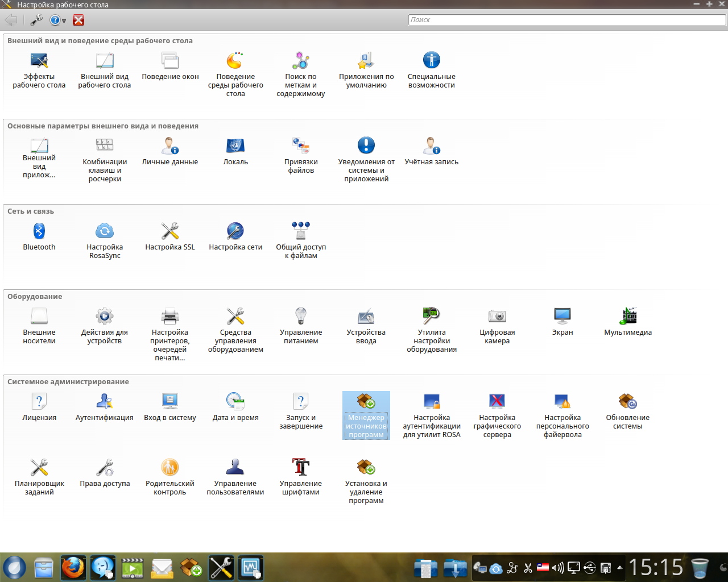Open Специальные возможности accessibility settings
Viewport: 728px width, 582px height.
click(431, 61)
